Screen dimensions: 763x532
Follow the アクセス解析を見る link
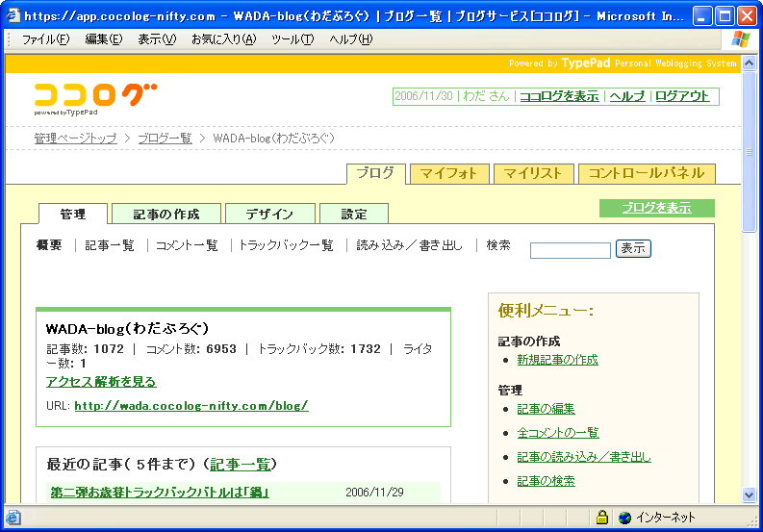pyautogui.click(x=101, y=382)
